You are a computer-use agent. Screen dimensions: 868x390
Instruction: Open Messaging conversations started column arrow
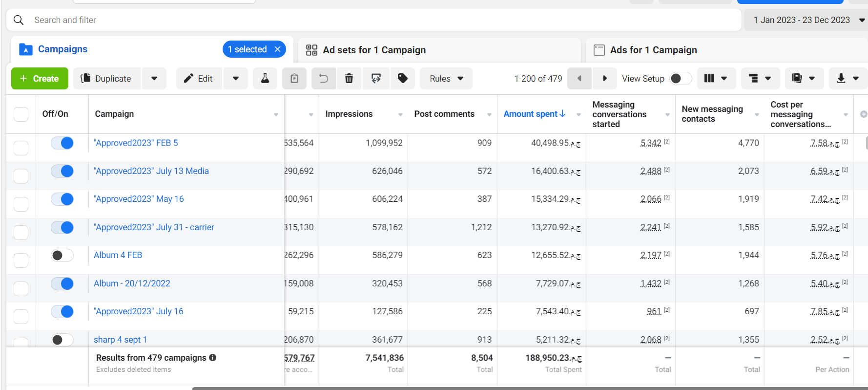667,114
